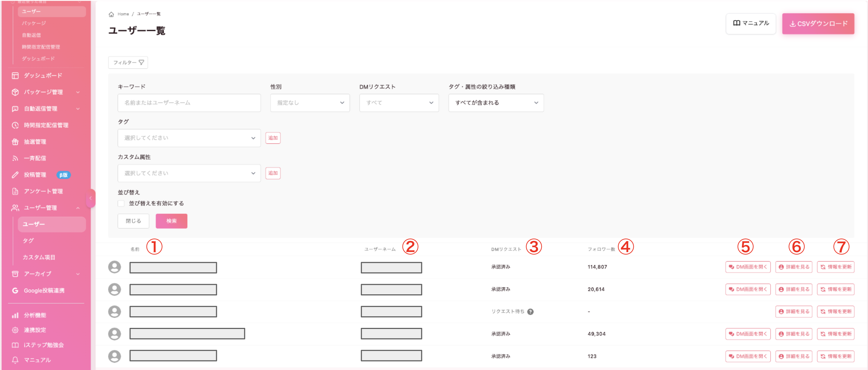Screen dimensions: 868x370
Task: Click the CSVダウンロード button
Action: 818,24
